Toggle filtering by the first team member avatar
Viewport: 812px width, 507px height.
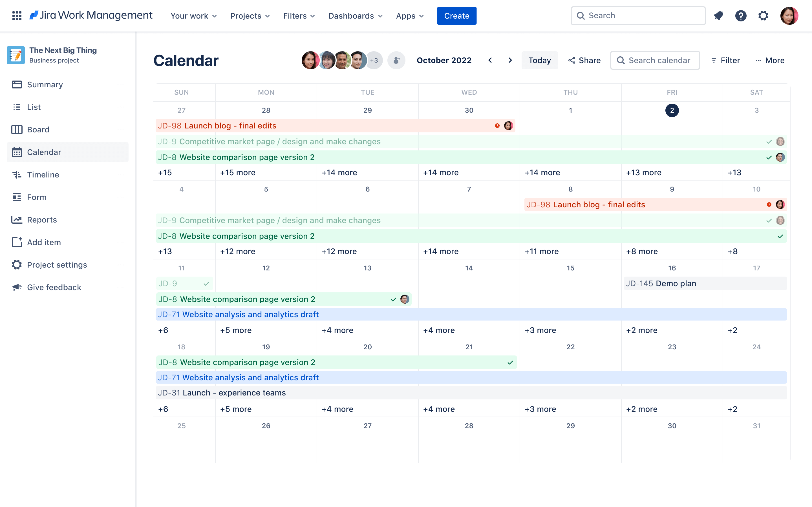[310, 60]
